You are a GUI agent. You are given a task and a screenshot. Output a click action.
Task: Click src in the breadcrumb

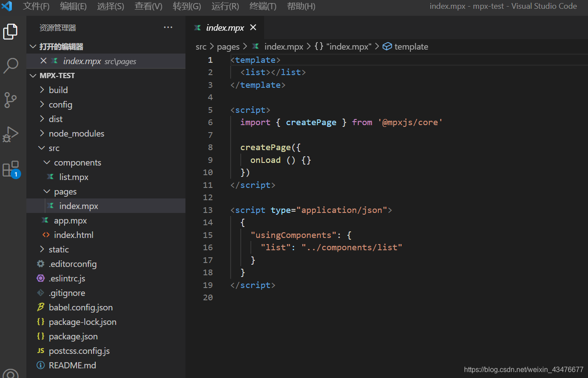tap(201, 47)
